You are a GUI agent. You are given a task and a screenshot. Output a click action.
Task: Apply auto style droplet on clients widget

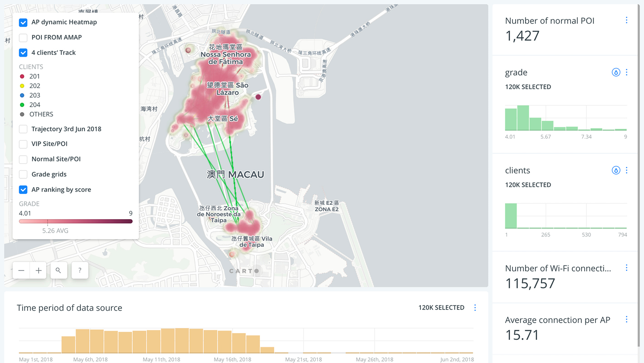pyautogui.click(x=615, y=170)
